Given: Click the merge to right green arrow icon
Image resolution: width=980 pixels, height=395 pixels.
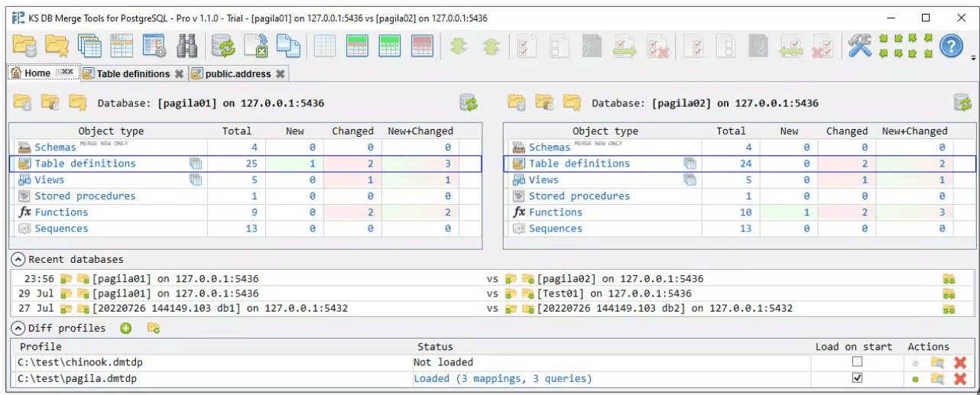Looking at the screenshot, I should click(625, 46).
